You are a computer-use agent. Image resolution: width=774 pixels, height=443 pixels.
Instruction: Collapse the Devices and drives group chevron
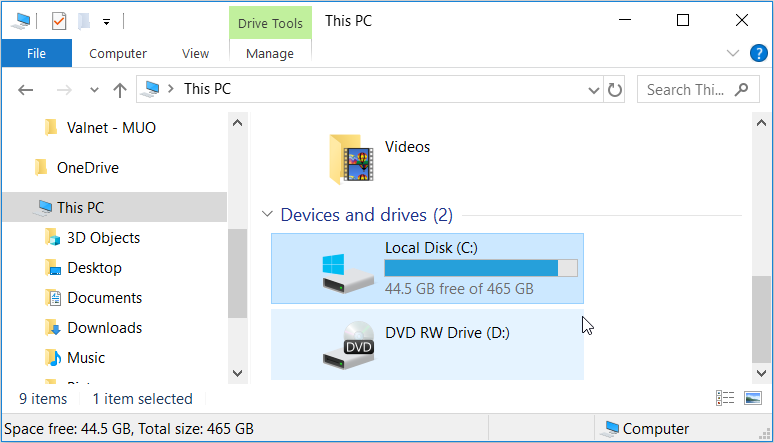[x=267, y=214]
